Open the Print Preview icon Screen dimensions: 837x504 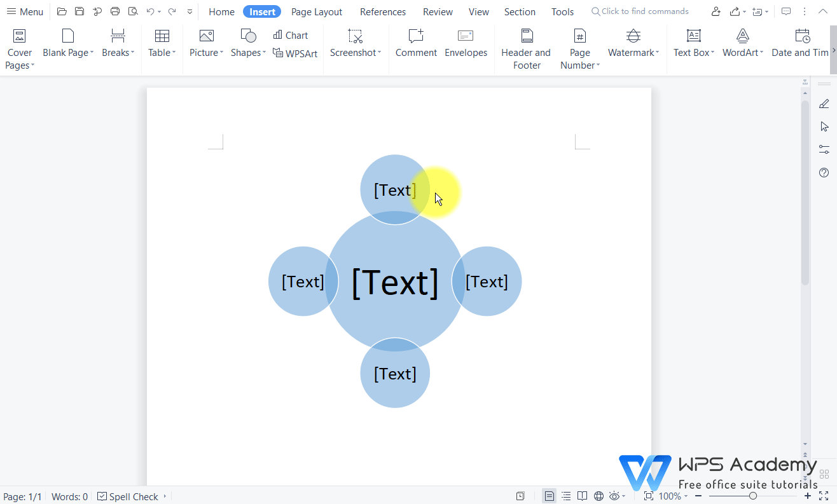pos(133,11)
